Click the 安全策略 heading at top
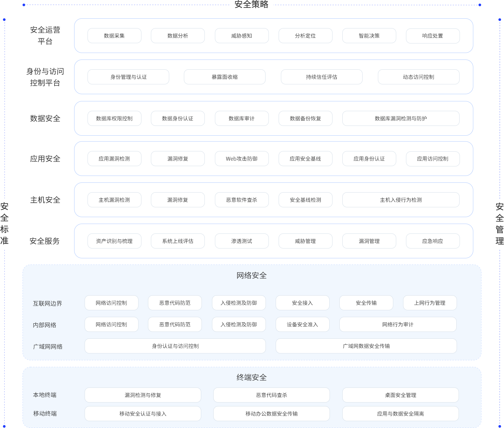504x428 pixels. click(252, 5)
